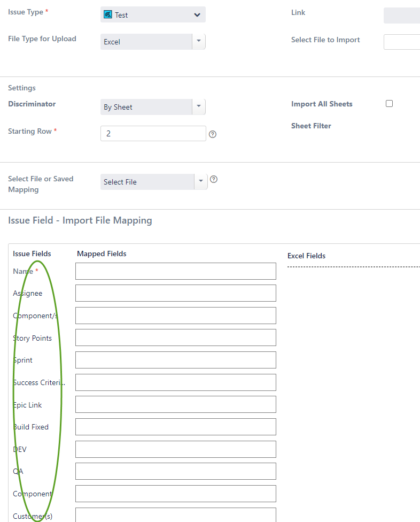The image size is (420, 522).
Task: Click the Name mapped field box
Action: (x=175, y=271)
